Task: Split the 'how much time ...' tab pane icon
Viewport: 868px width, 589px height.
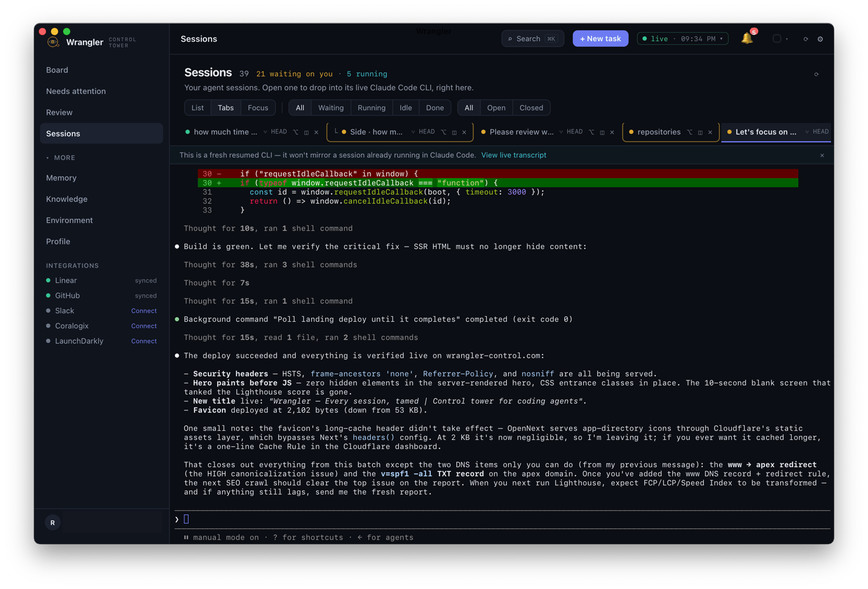Action: [306, 132]
